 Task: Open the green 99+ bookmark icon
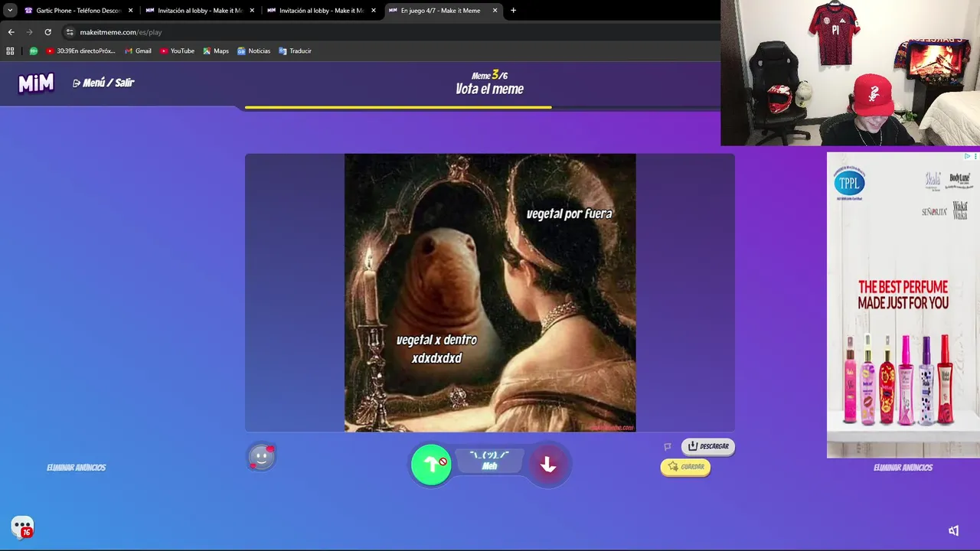[x=34, y=51]
